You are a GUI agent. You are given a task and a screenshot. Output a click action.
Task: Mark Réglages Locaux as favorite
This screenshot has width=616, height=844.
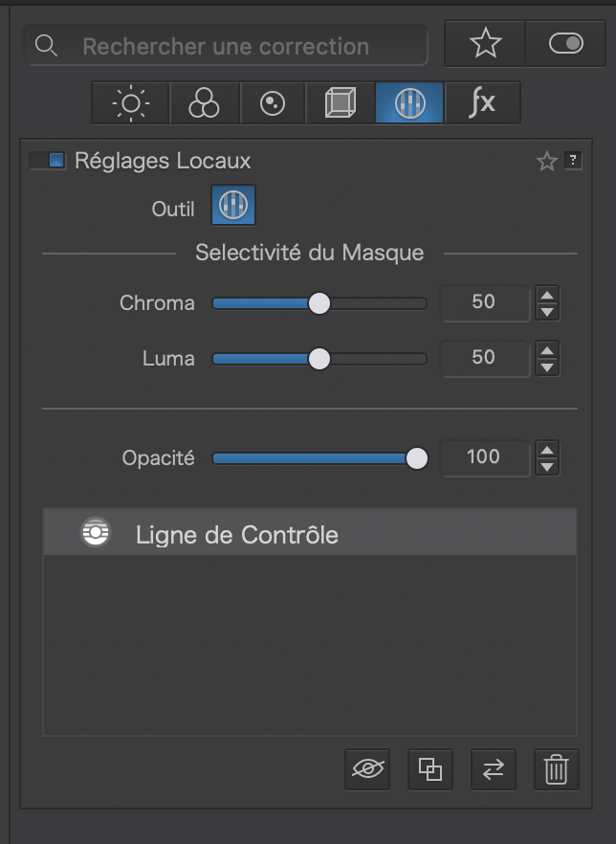pos(546,162)
